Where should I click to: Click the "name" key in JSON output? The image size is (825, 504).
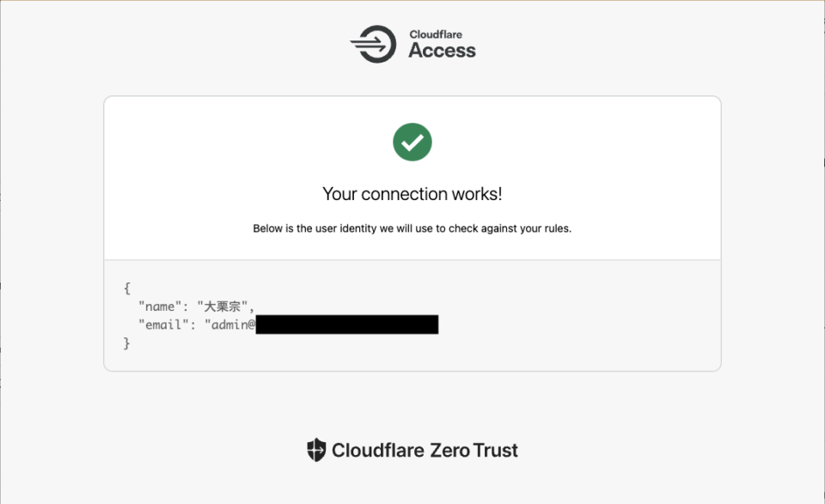coord(160,307)
